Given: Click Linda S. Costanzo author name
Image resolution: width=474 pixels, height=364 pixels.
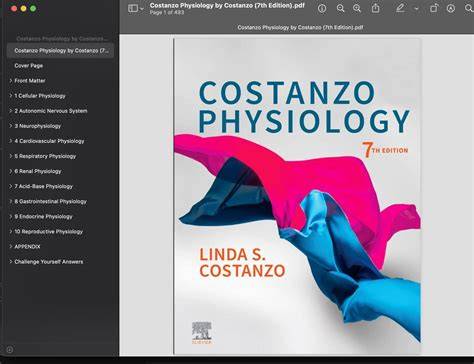Looking at the screenshot, I should click(242, 263).
